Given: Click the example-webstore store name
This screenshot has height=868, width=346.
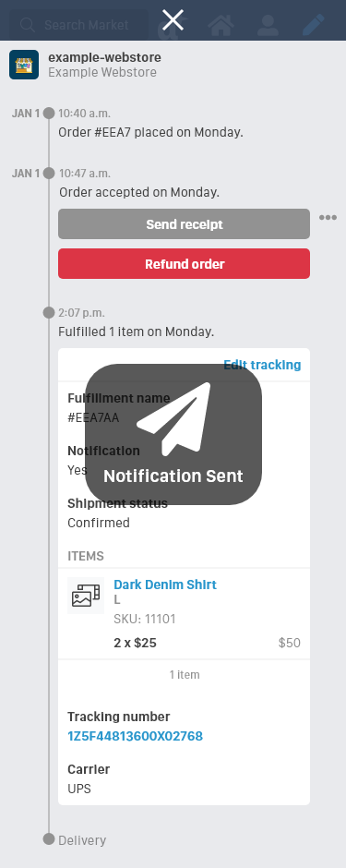Looking at the screenshot, I should [104, 57].
